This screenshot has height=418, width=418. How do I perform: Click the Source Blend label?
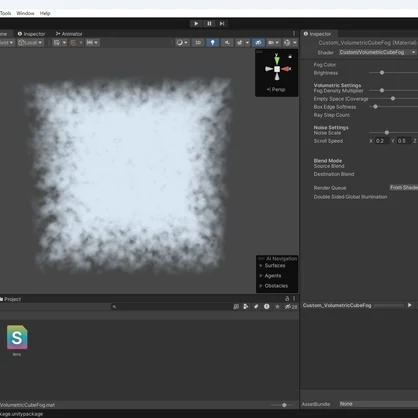tap(329, 166)
